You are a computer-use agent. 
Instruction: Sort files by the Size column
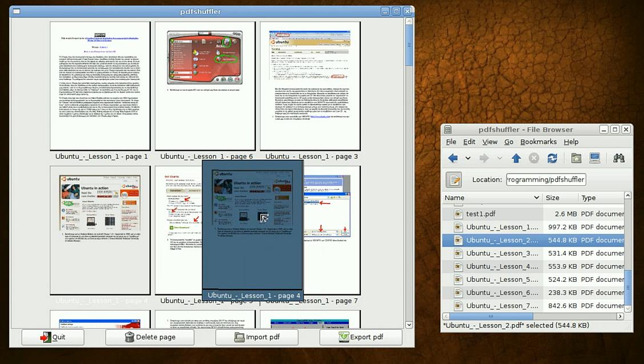pos(560,197)
